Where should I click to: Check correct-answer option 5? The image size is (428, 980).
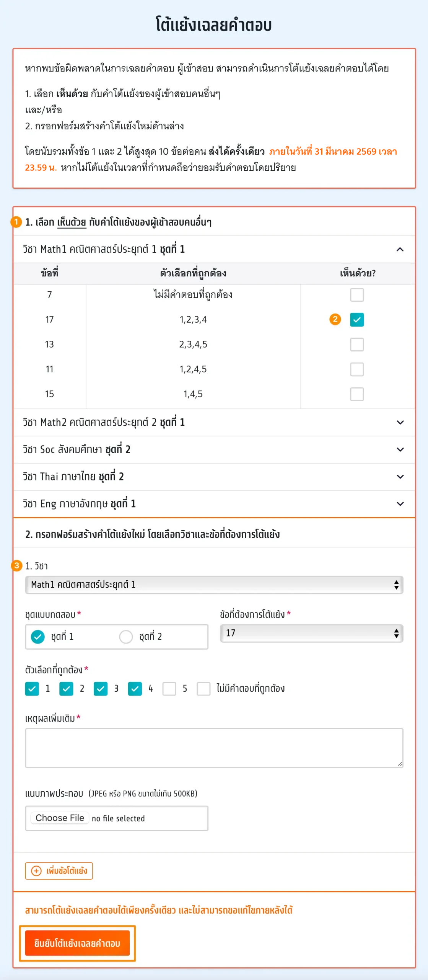click(169, 689)
